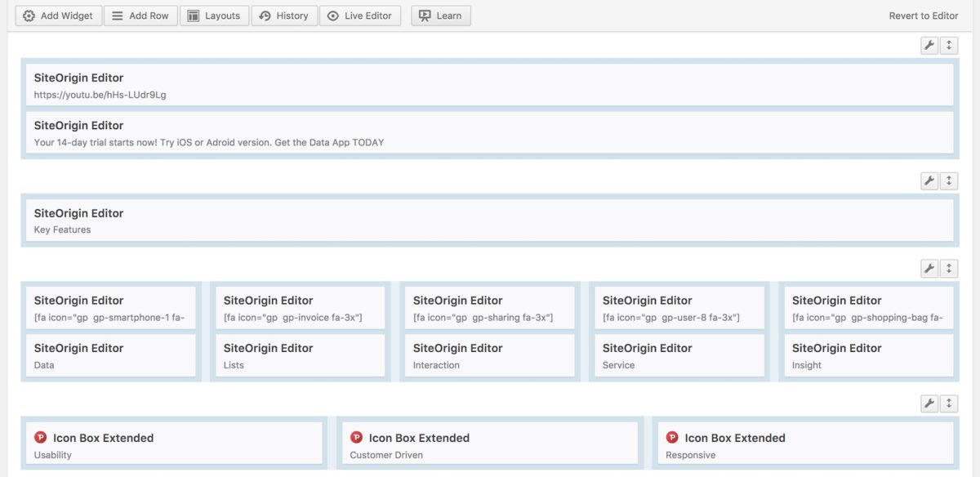This screenshot has height=477, width=980.
Task: Open the Data SiteOrigin Editor widget
Action: (110, 354)
